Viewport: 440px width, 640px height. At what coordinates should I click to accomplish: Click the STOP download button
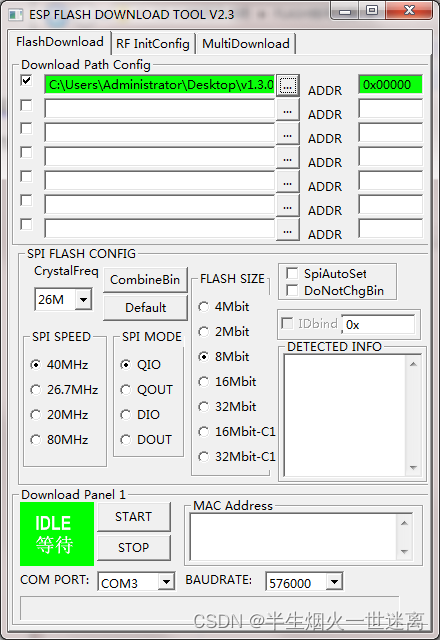[133, 547]
